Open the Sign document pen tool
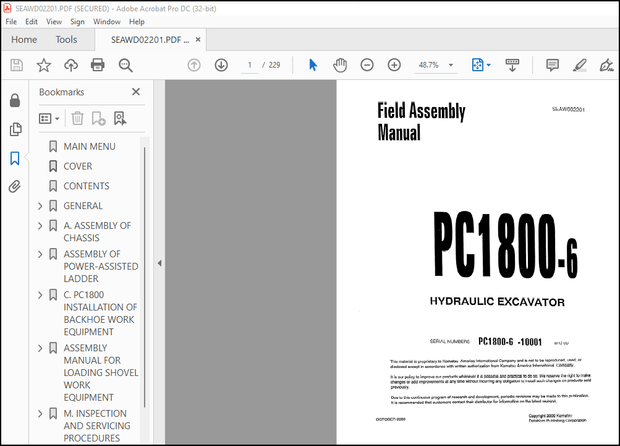The height and width of the screenshot is (446, 620). (x=607, y=65)
